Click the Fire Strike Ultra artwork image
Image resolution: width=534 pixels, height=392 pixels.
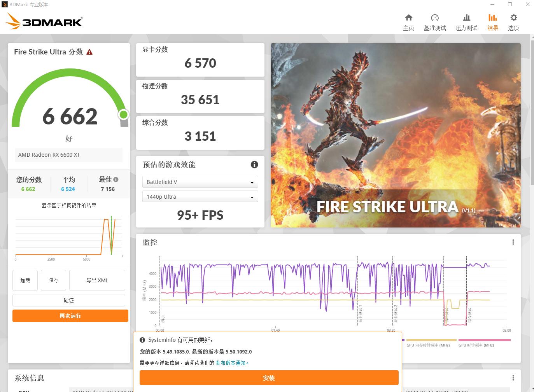[x=396, y=135]
